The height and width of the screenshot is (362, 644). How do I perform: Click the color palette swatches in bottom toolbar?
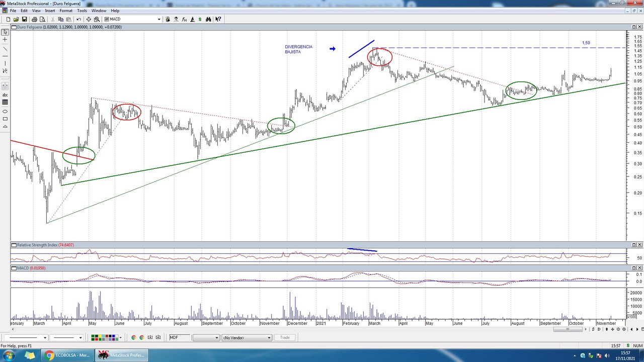[x=104, y=337]
